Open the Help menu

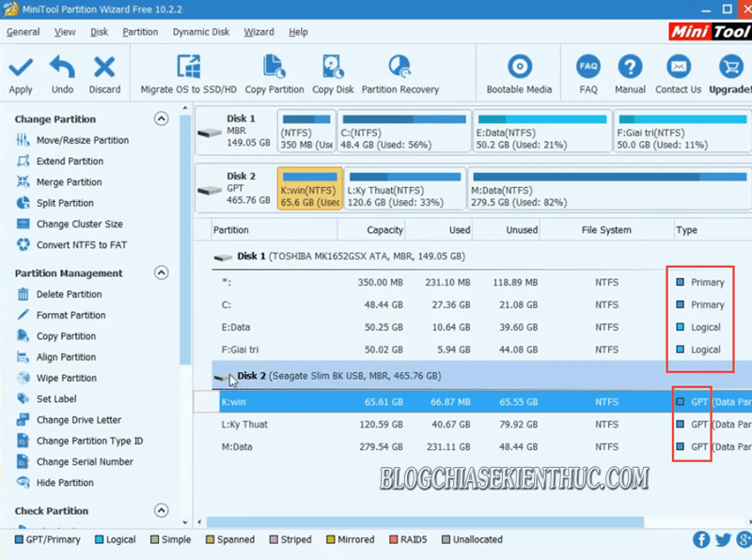coord(298,32)
